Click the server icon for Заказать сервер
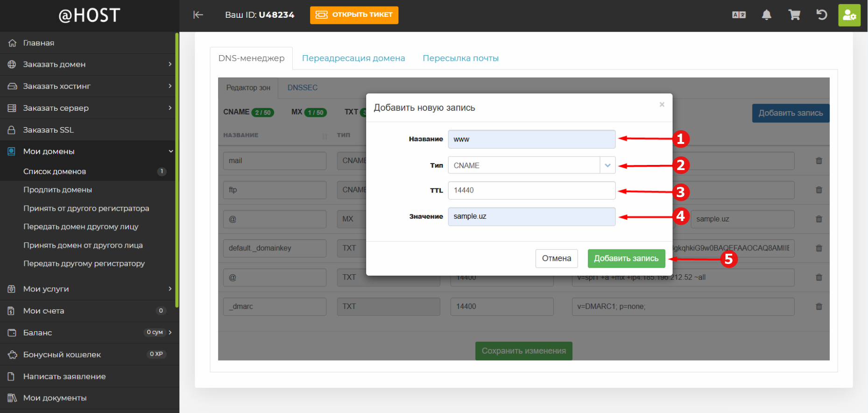 pyautogui.click(x=12, y=108)
